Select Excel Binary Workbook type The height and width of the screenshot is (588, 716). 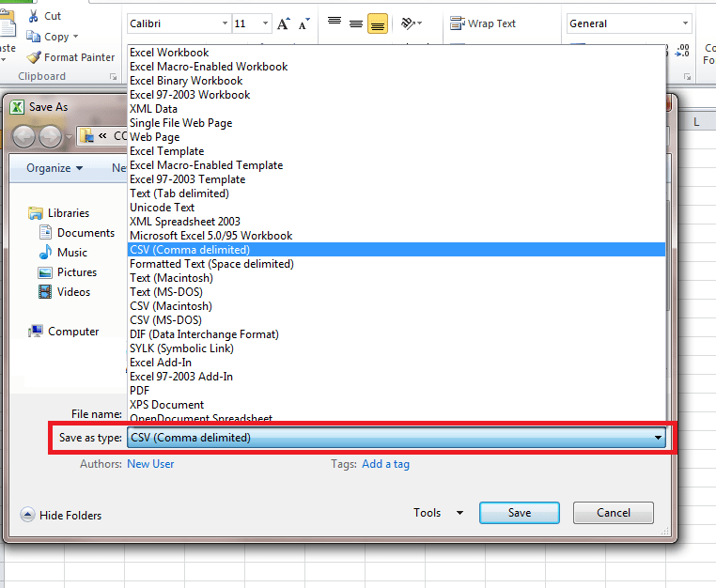click(396, 81)
